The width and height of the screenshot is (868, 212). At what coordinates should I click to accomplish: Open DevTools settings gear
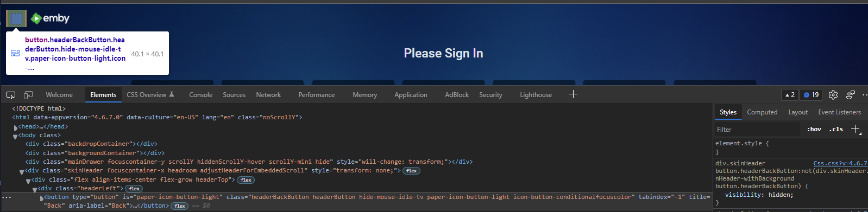(x=833, y=95)
